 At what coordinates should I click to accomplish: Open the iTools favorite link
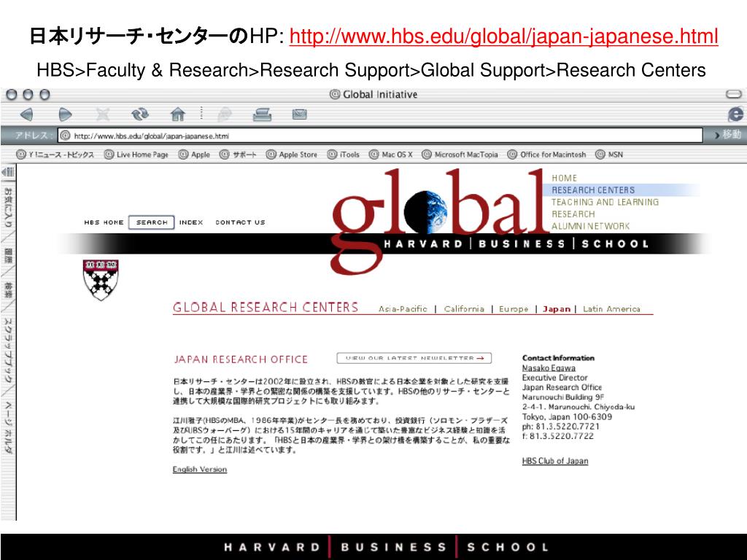tap(344, 155)
